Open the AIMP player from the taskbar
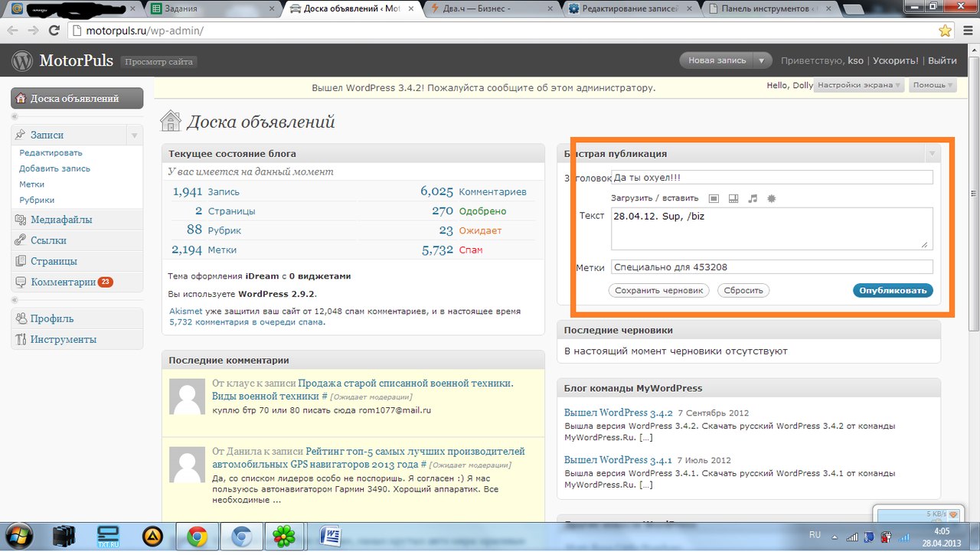 pos(153,537)
